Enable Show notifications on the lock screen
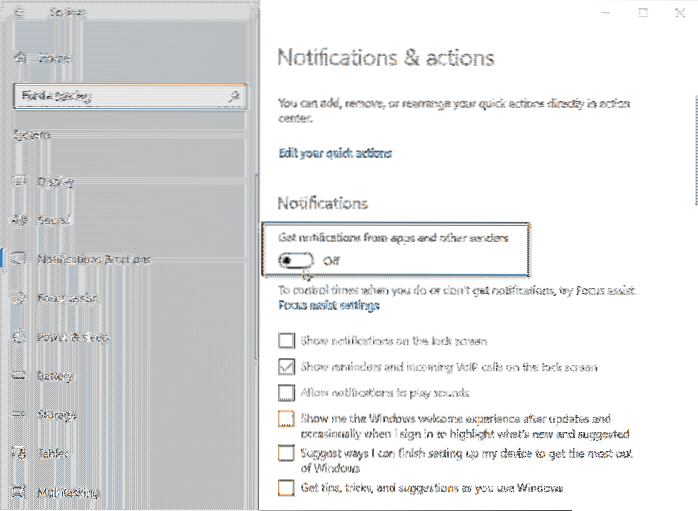The width and height of the screenshot is (698, 511). [287, 342]
